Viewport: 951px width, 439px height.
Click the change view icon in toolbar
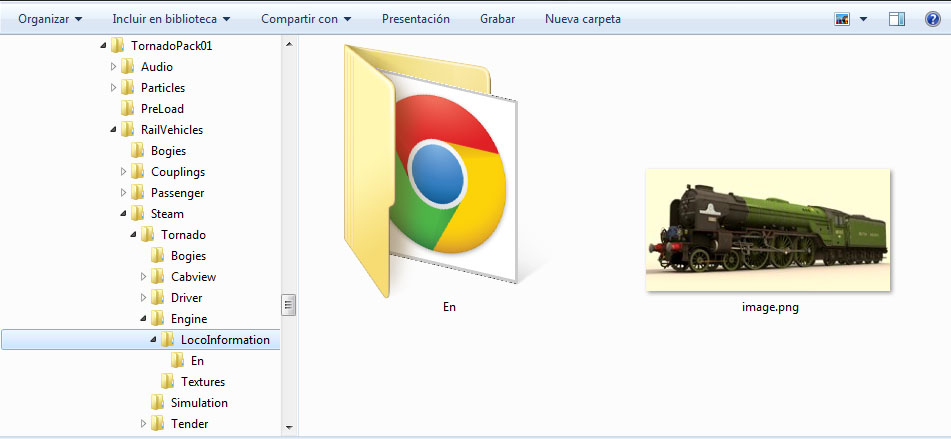pyautogui.click(x=842, y=19)
